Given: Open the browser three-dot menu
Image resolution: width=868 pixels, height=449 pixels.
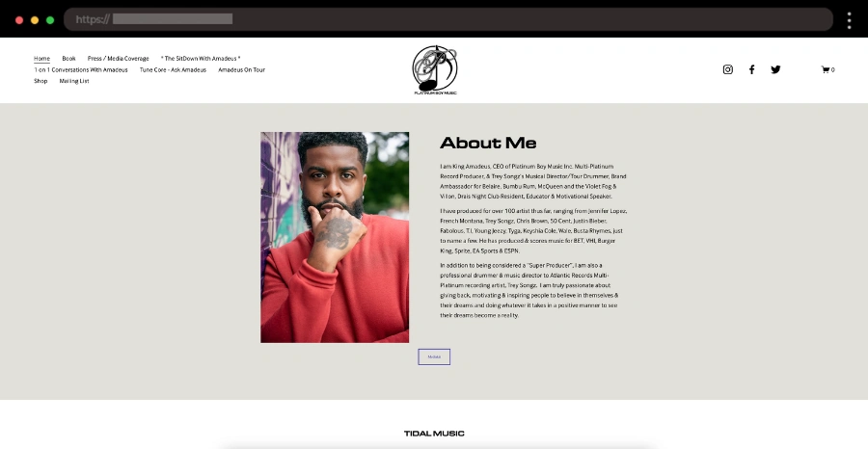Looking at the screenshot, I should click(x=849, y=20).
